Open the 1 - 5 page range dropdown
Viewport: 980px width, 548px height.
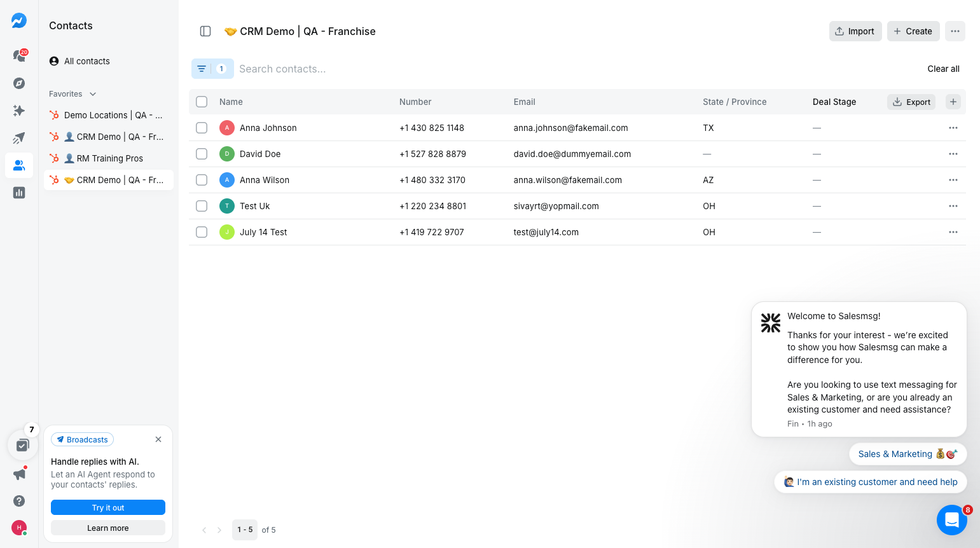coord(245,530)
